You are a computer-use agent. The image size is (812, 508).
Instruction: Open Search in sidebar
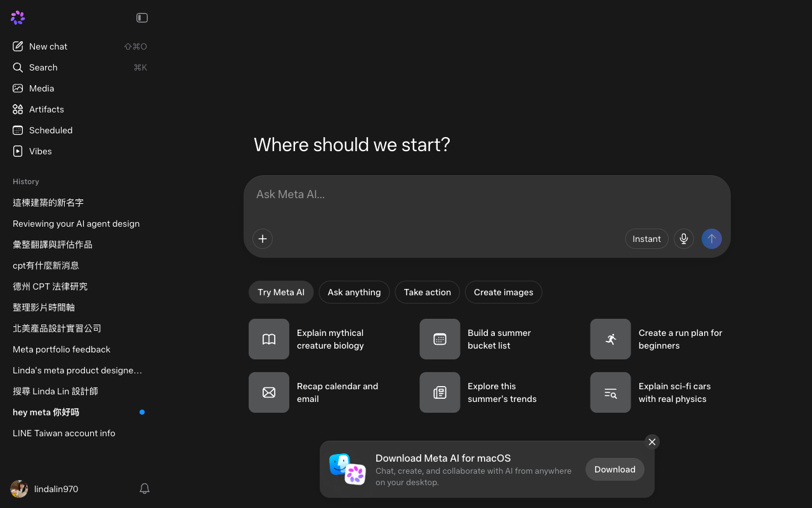(x=79, y=67)
